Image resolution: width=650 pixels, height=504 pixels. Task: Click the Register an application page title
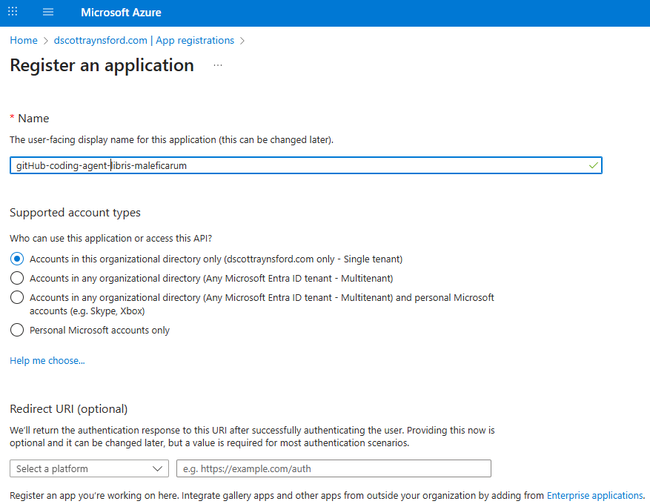(102, 65)
